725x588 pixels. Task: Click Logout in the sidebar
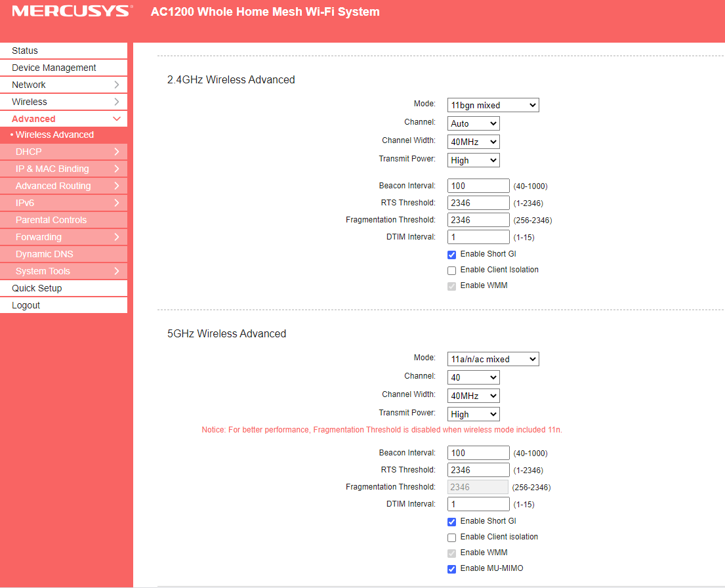[64, 305]
